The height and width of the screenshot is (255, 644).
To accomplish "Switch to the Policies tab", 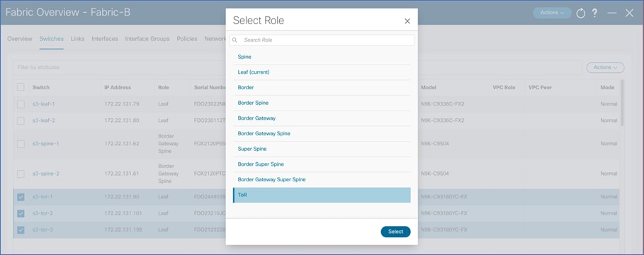I will pyautogui.click(x=187, y=38).
